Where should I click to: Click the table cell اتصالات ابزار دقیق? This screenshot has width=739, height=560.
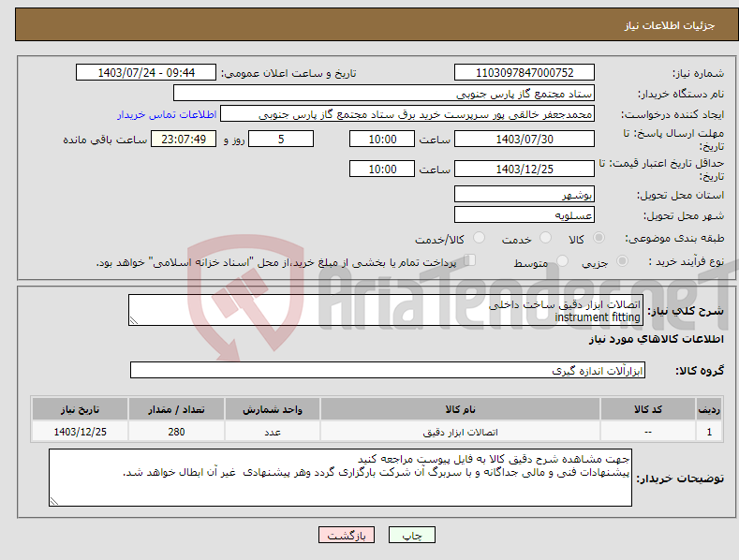460,432
